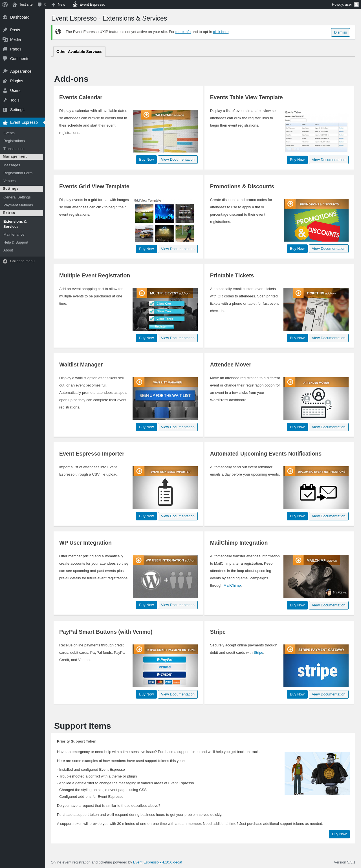
Task: Open the Ticketing add-on image
Action: [x=316, y=309]
